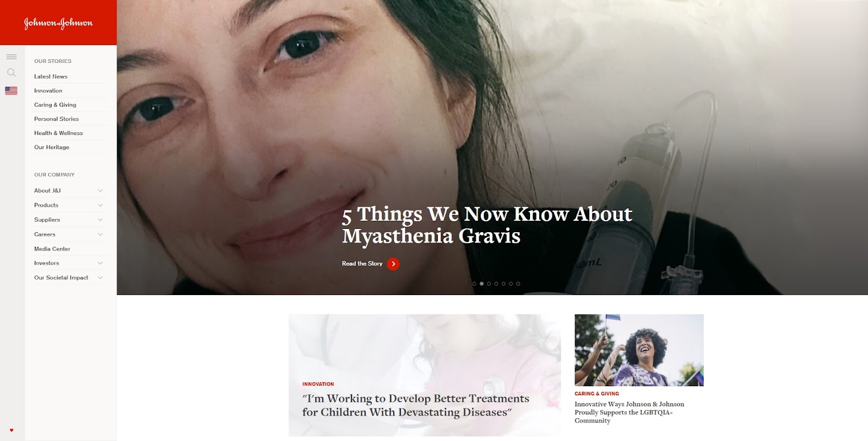Click the Johnson & Johnson logo

58,23
